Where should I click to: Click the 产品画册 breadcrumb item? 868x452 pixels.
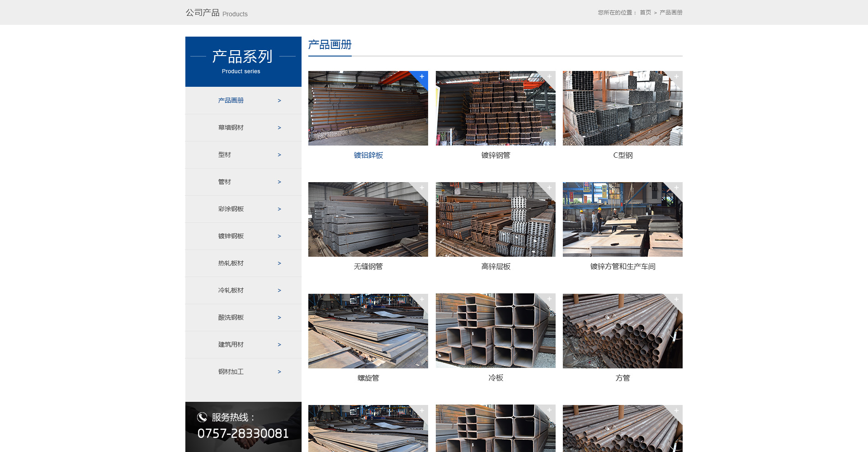coord(671,13)
